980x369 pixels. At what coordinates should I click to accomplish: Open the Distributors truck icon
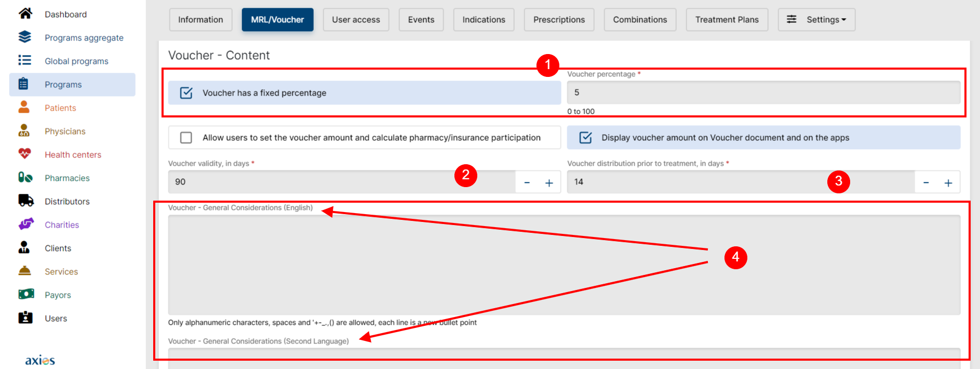25,201
